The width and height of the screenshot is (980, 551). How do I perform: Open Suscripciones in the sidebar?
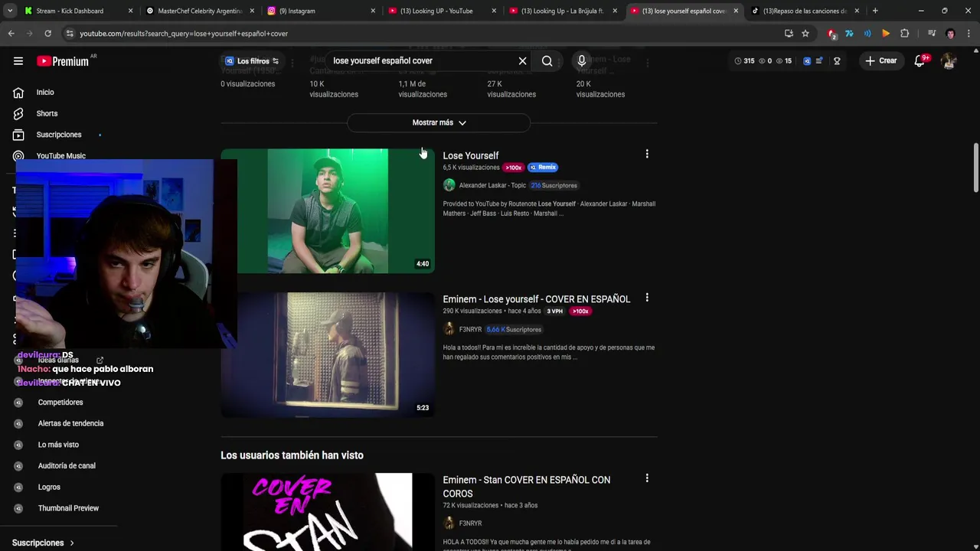pos(58,135)
